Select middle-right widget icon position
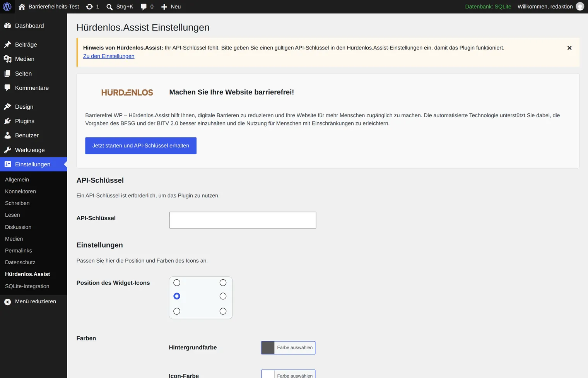 pos(223,296)
